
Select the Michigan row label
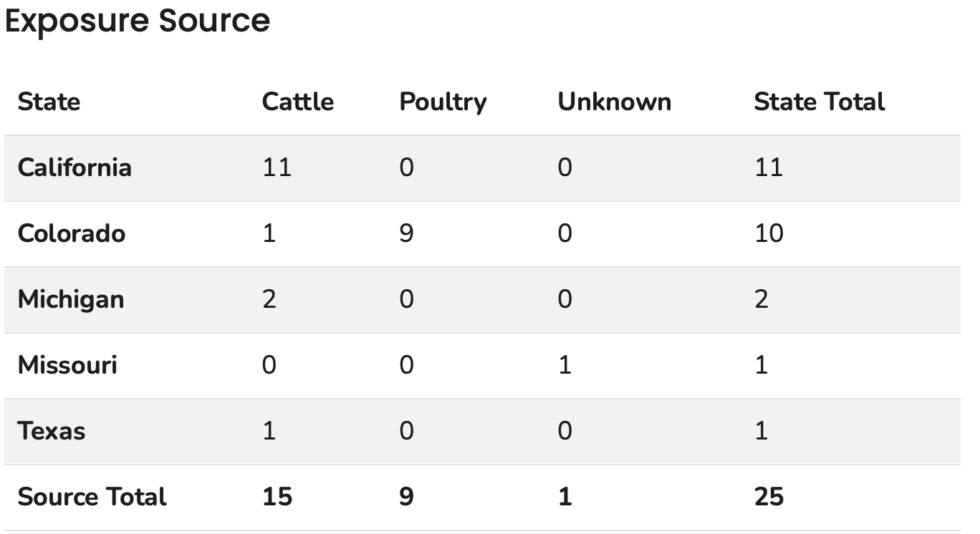click(x=70, y=299)
